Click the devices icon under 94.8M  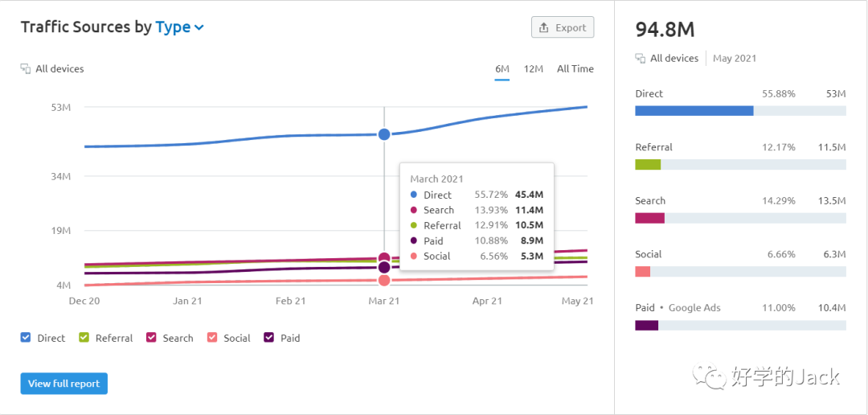point(641,58)
